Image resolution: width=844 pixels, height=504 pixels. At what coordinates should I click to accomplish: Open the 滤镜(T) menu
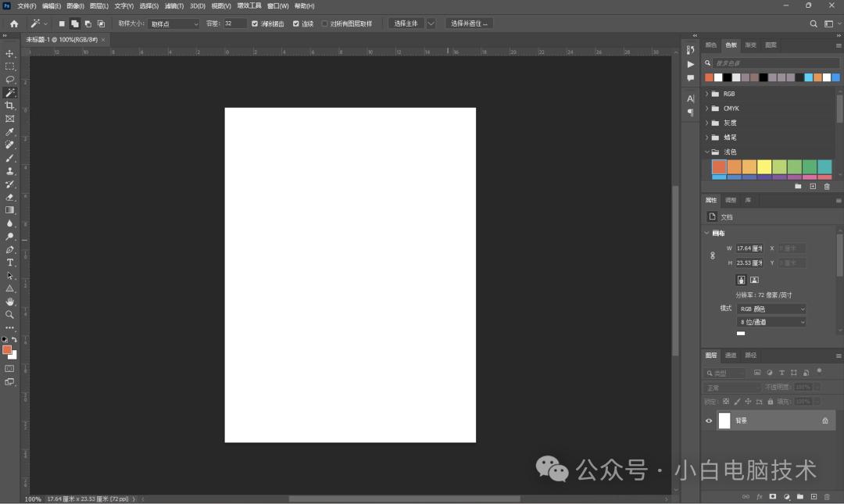tap(173, 6)
